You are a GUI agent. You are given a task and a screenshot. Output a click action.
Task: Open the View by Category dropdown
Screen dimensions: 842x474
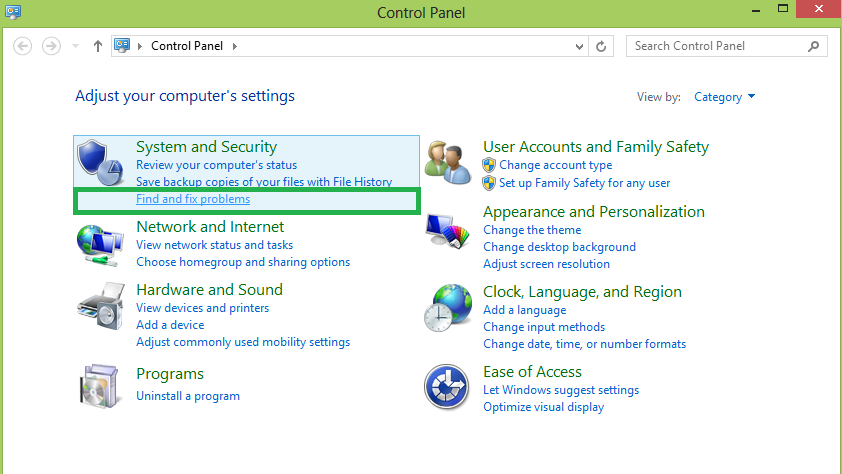coord(724,97)
